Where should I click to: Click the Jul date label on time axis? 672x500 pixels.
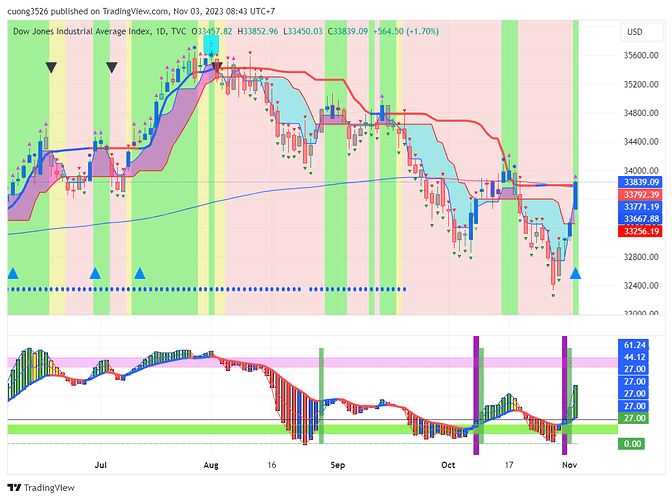[100, 465]
